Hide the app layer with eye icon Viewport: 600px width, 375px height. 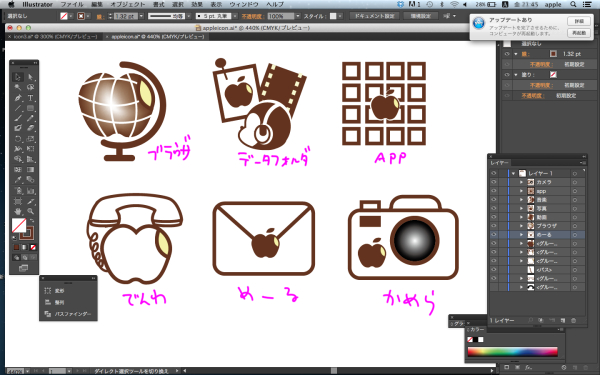click(x=494, y=191)
